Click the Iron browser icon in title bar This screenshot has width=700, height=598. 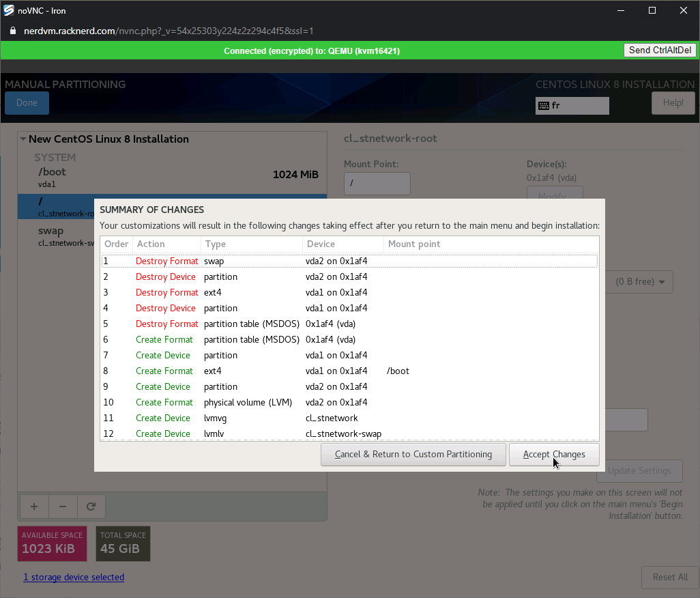pos(10,11)
